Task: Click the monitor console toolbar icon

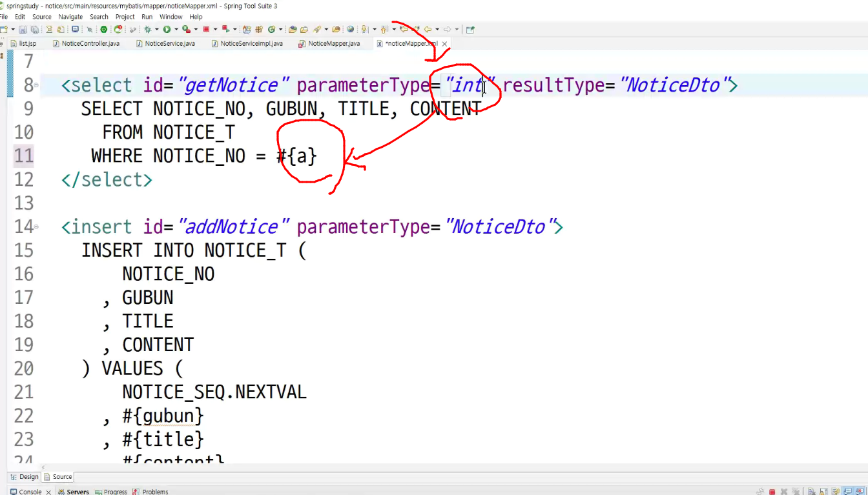Action: [75, 29]
